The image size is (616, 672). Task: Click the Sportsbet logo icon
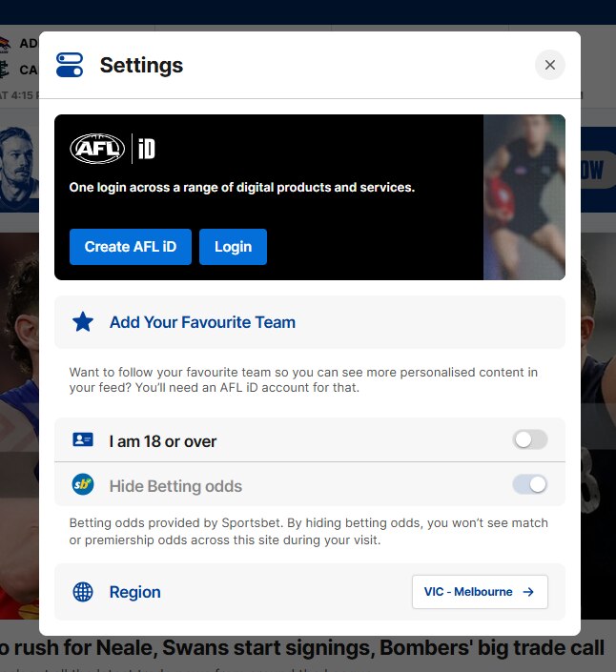pos(83,485)
